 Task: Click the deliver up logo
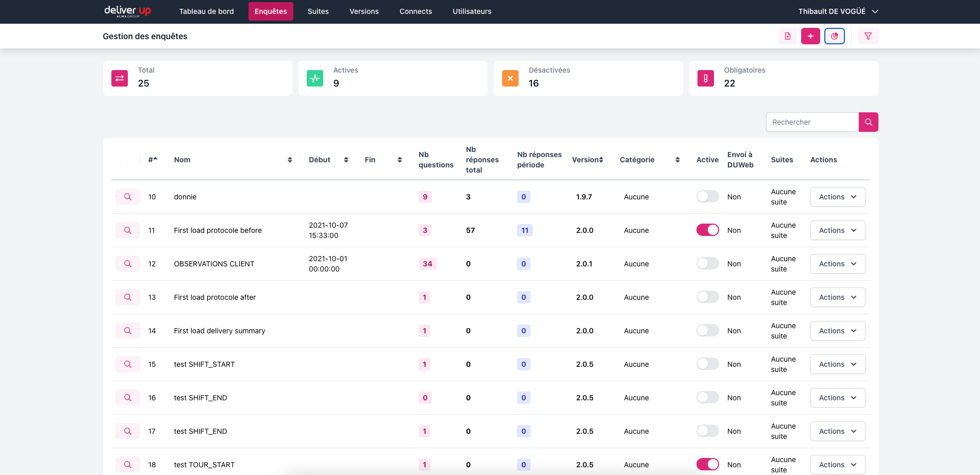127,11
